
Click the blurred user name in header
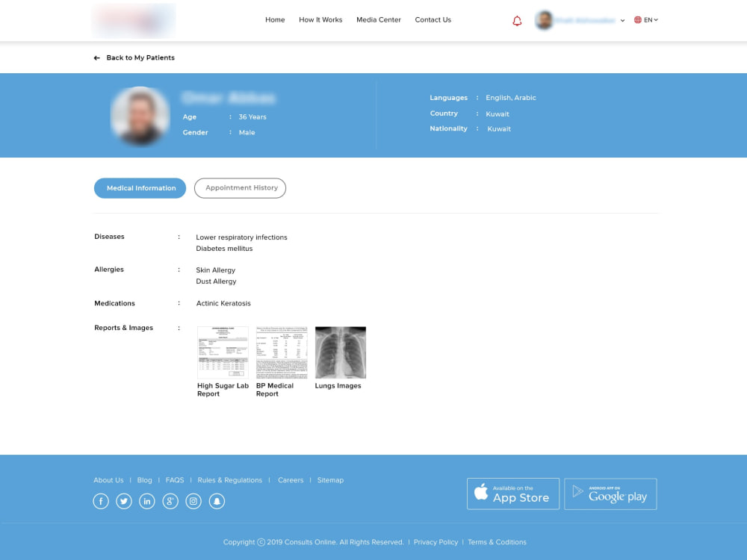point(586,20)
